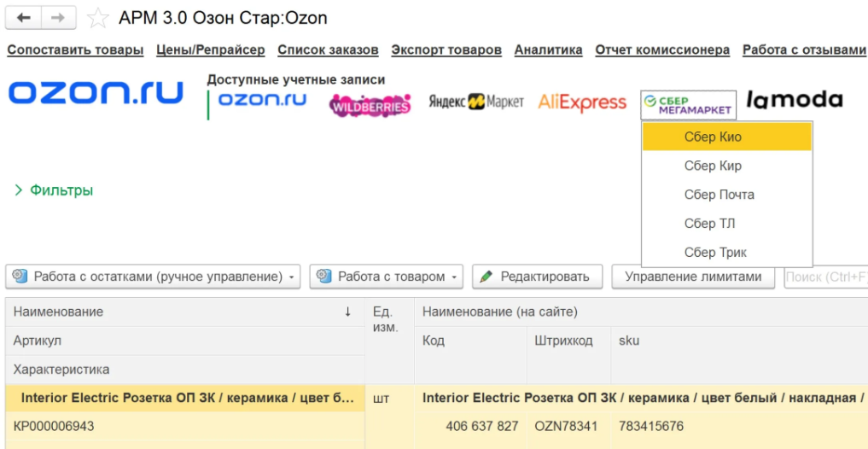The height and width of the screenshot is (449, 868).
Task: Choose Сбер Кир from account list
Action: 713,166
